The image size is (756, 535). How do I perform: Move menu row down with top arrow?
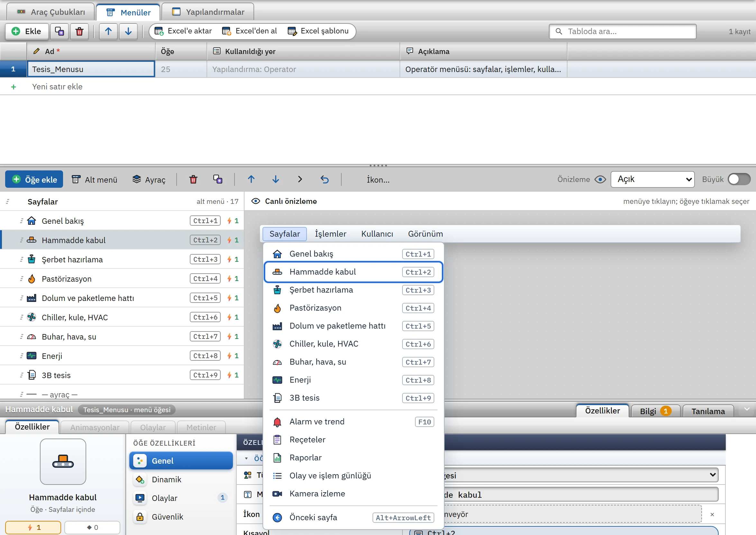pos(129,31)
